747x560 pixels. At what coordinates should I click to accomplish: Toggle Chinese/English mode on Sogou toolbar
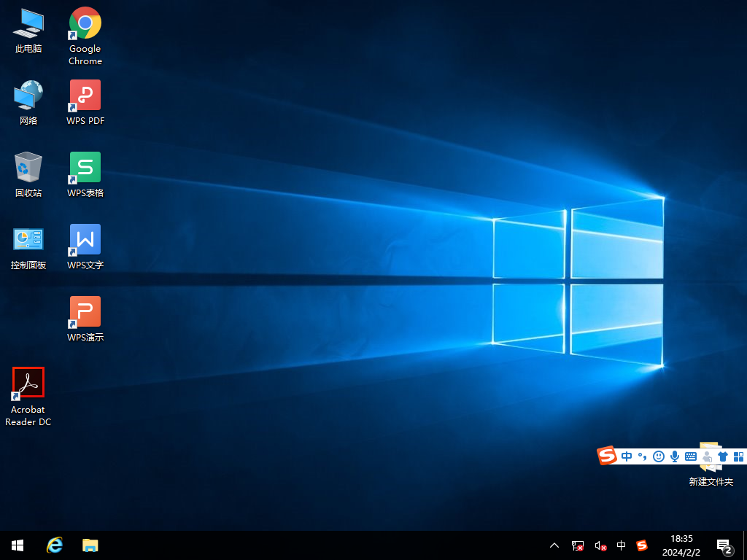pyautogui.click(x=627, y=456)
